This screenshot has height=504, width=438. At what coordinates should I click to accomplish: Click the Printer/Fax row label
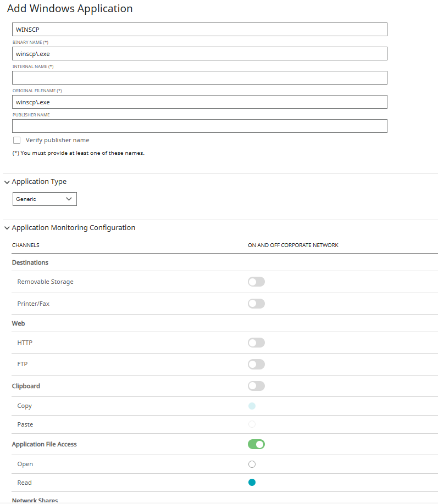tap(34, 304)
